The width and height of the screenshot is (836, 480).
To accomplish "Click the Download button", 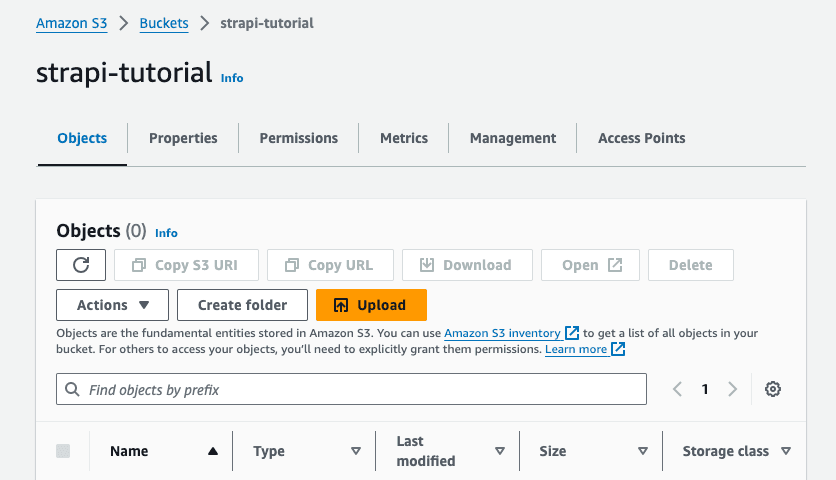I will click(x=468, y=265).
